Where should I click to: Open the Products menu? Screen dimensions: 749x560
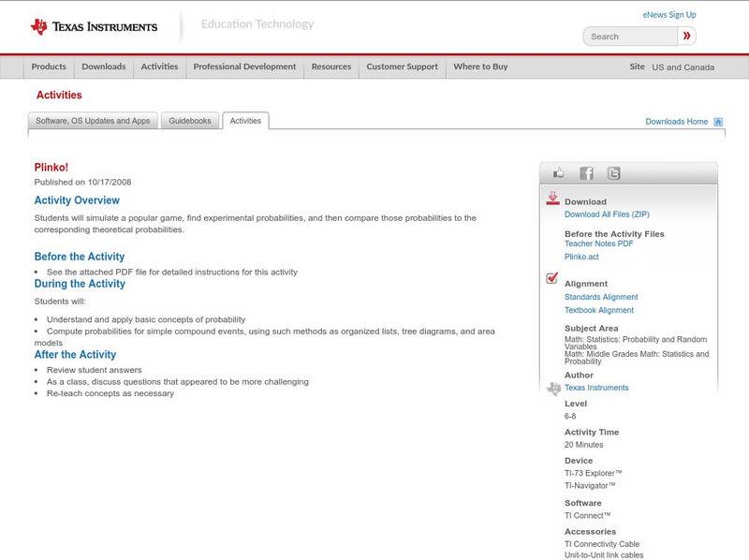pyautogui.click(x=49, y=67)
